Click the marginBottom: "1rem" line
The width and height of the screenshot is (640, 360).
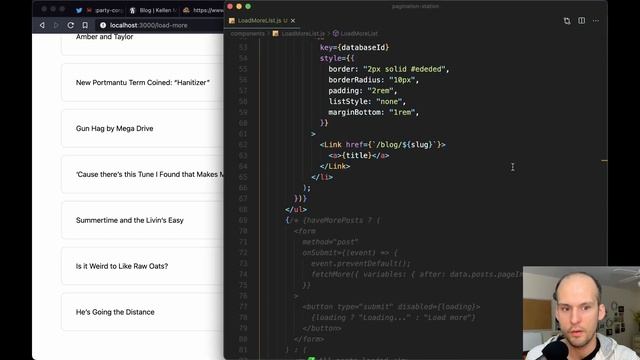[x=373, y=112]
